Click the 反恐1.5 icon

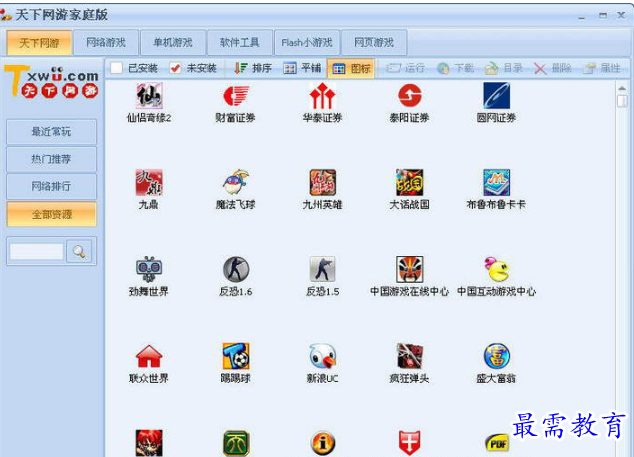point(322,269)
